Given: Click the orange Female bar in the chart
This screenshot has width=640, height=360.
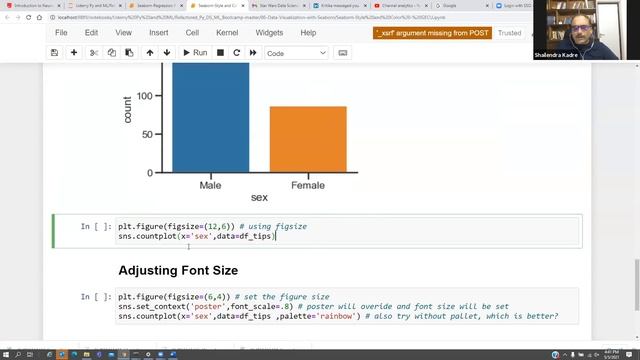Looking at the screenshot, I should [308, 140].
